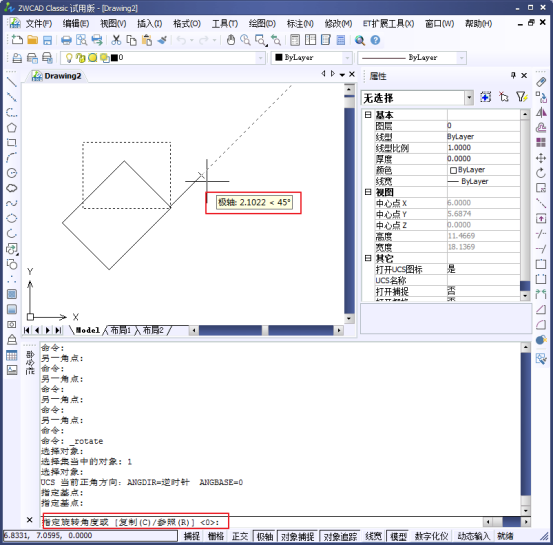Select the Move tool in right toolbar
The image size is (554, 545).
point(541,158)
